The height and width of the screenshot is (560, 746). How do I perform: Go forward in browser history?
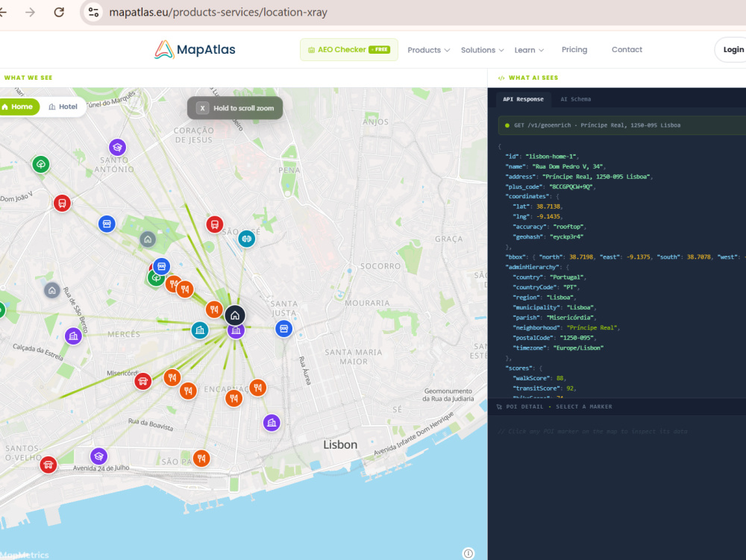tap(30, 12)
